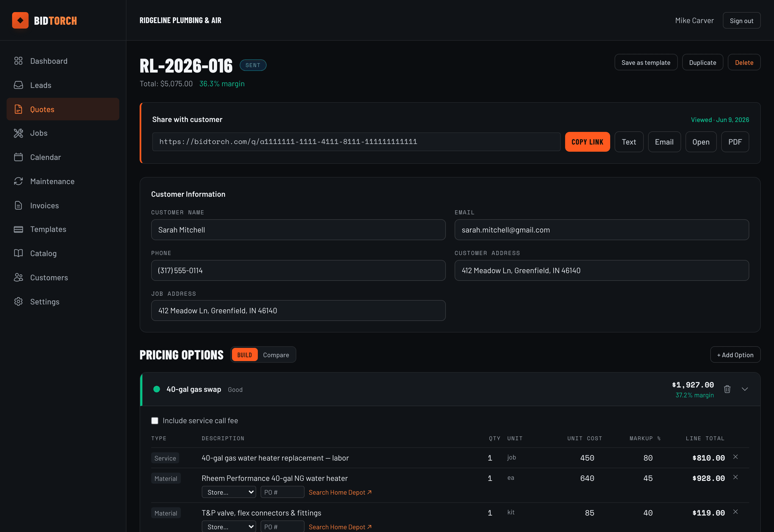Click the Viewed · Jun 9, 2026 status
This screenshot has width=774, height=532.
pyautogui.click(x=720, y=120)
